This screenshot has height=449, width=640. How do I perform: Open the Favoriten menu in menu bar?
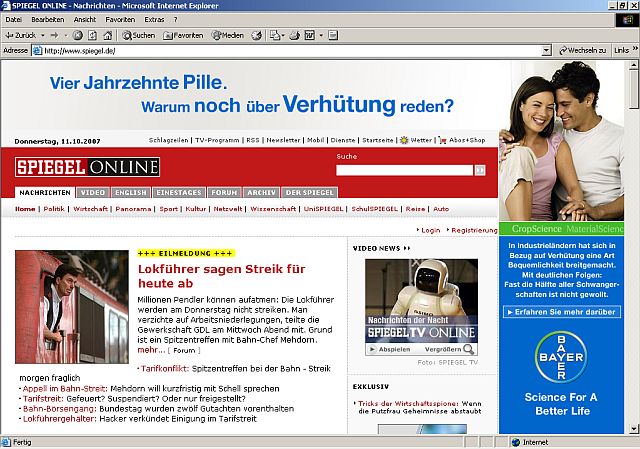coord(120,20)
